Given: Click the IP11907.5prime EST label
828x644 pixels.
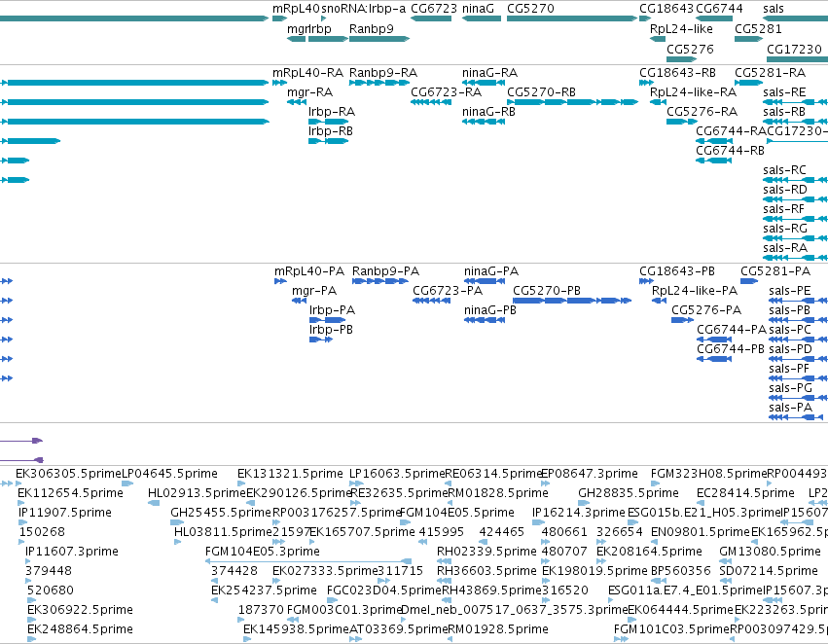Looking at the screenshot, I should 65,512.
